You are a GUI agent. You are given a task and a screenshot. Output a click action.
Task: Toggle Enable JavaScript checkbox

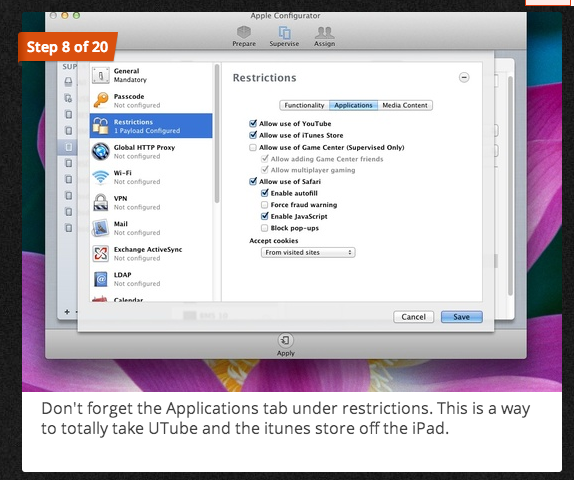click(265, 216)
